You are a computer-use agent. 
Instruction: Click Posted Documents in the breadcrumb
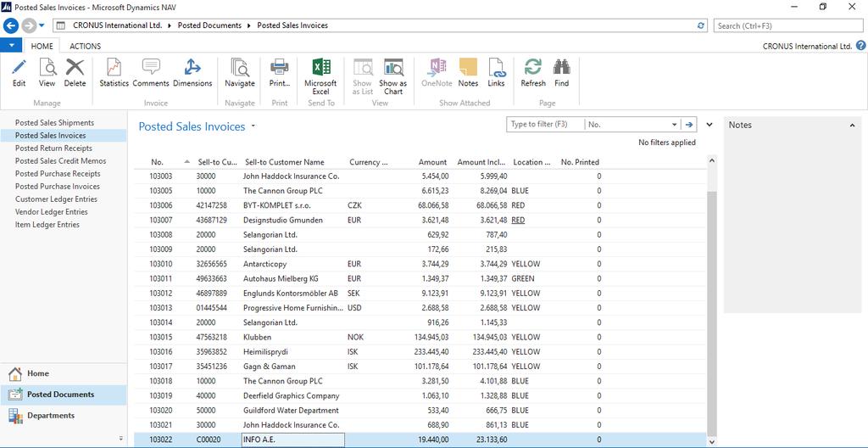click(209, 25)
